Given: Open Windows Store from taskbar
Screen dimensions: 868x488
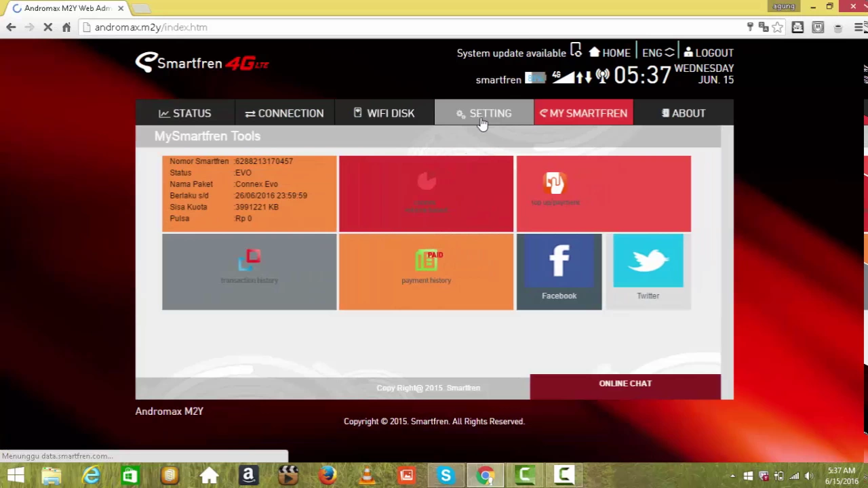Looking at the screenshot, I should [130, 476].
